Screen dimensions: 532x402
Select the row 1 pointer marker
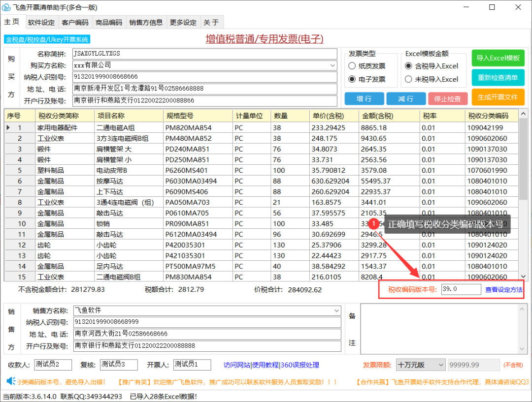(x=8, y=127)
